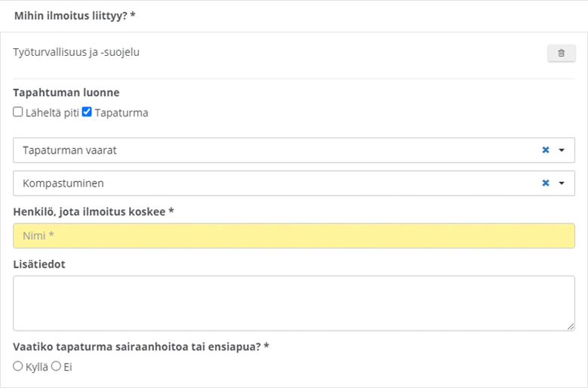
Task: Enable the Läheltä piti checkbox
Action: (17, 112)
